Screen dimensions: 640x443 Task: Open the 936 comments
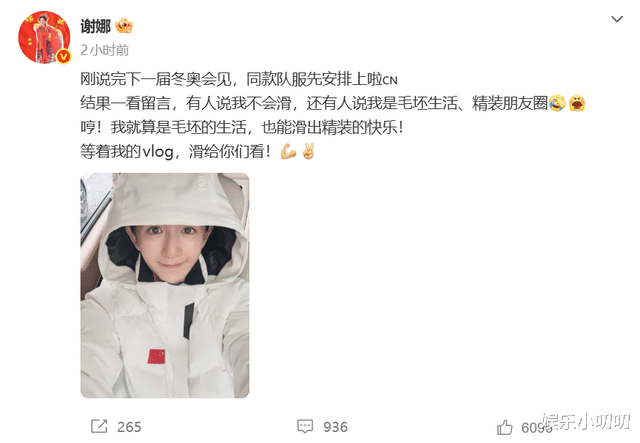click(x=336, y=427)
